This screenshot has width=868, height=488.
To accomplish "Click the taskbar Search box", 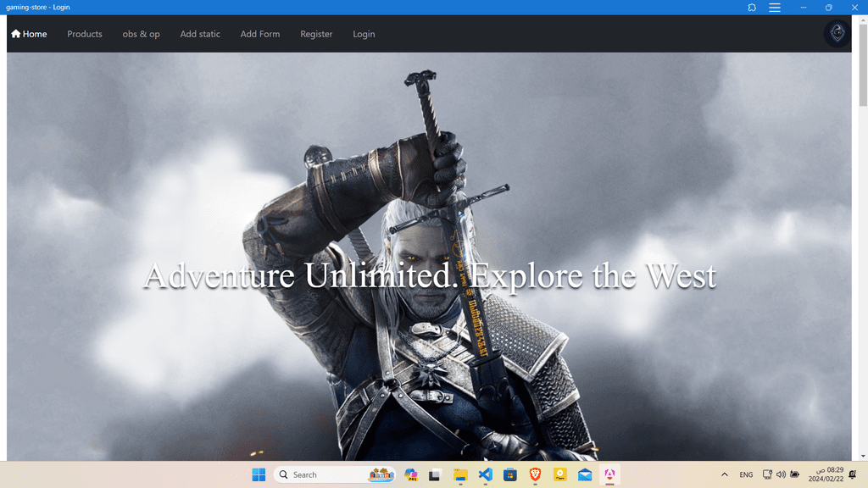I will tap(335, 474).
